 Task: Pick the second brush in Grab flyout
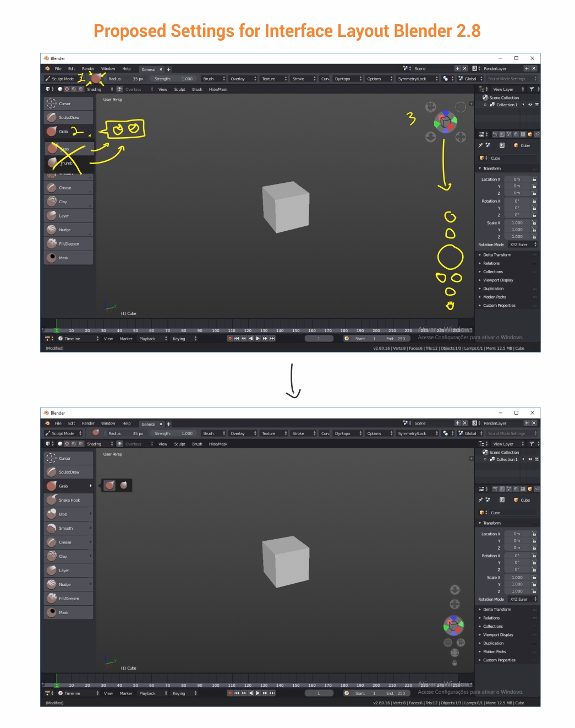click(x=124, y=485)
